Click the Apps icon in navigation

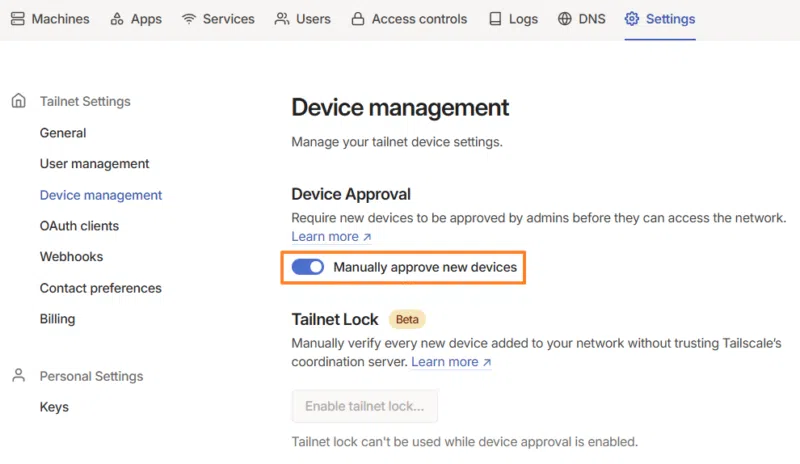(x=117, y=19)
